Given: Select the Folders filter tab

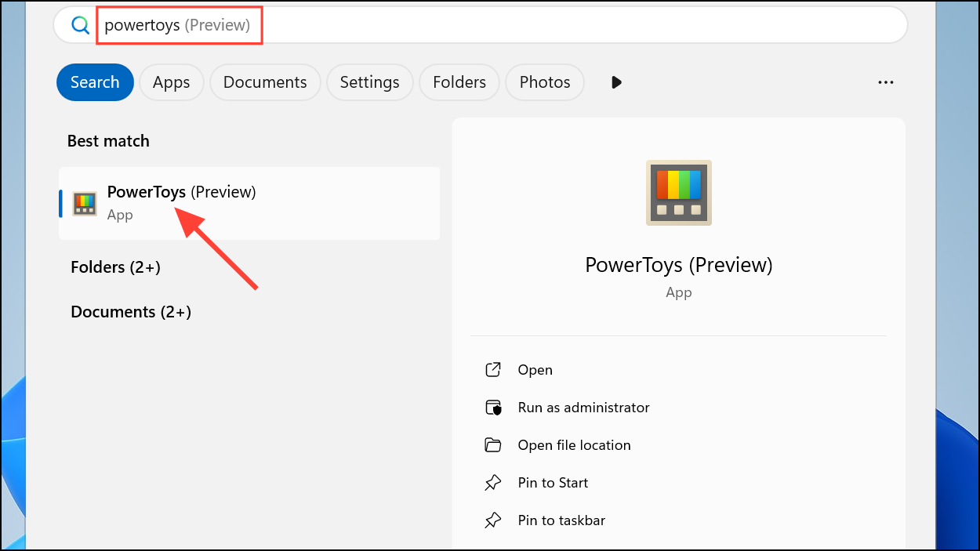Looking at the screenshot, I should point(459,82).
